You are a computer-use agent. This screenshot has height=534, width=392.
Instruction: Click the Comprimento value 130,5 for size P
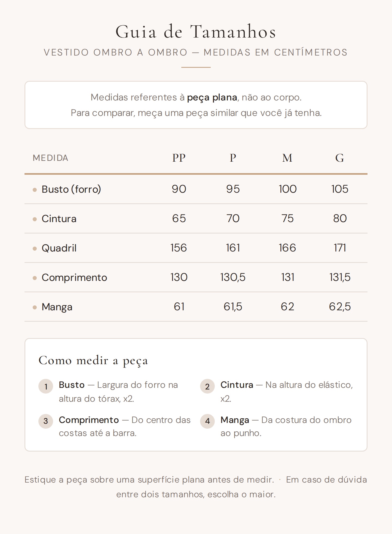pos(233,277)
